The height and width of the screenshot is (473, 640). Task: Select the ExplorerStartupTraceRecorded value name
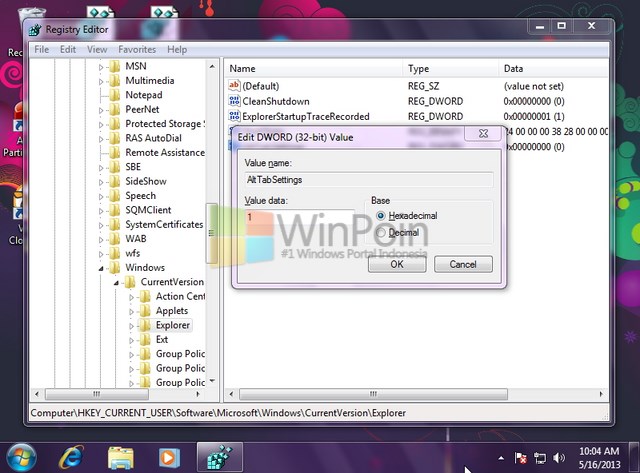pos(306,116)
